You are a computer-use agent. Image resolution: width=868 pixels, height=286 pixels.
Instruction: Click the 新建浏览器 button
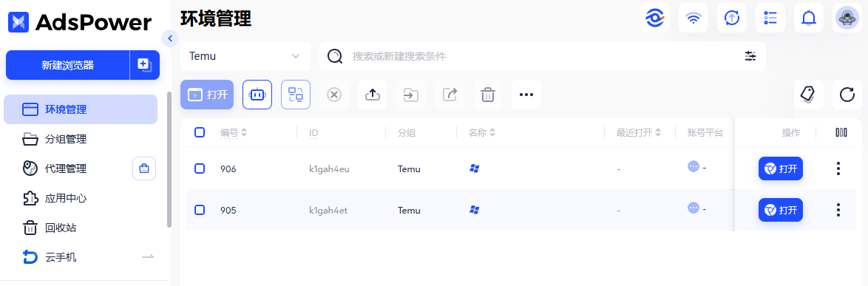pyautogui.click(x=67, y=65)
